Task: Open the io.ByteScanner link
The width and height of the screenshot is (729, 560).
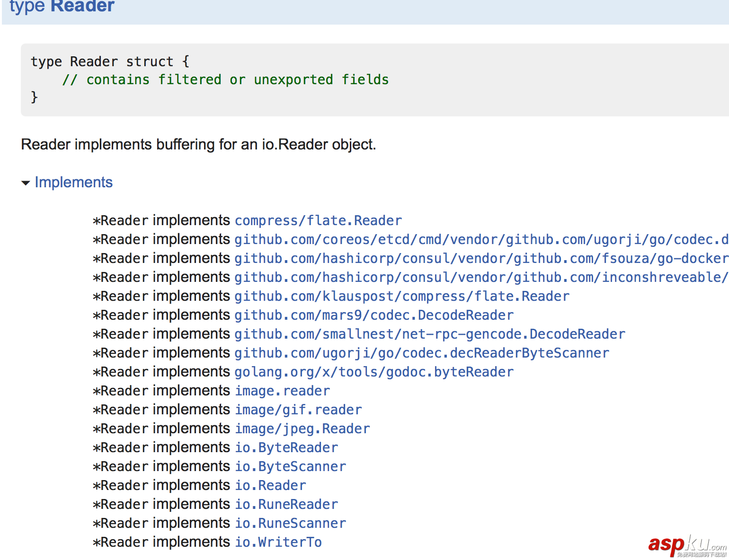Action: (290, 467)
